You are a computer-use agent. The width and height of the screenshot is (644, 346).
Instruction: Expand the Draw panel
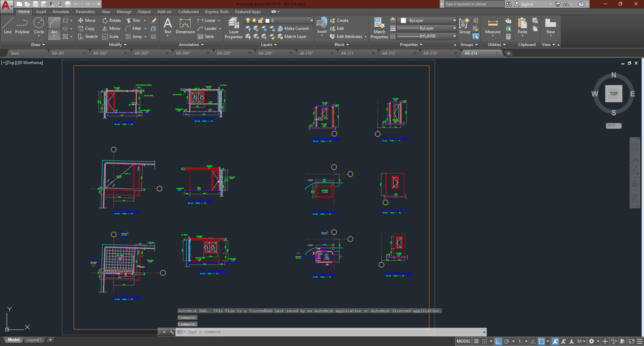pyautogui.click(x=38, y=45)
